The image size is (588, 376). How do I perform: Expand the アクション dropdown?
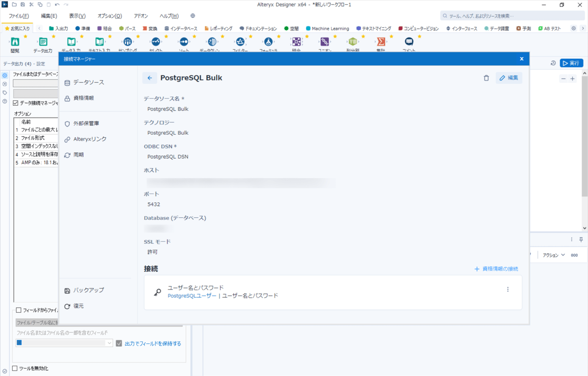[554, 255]
